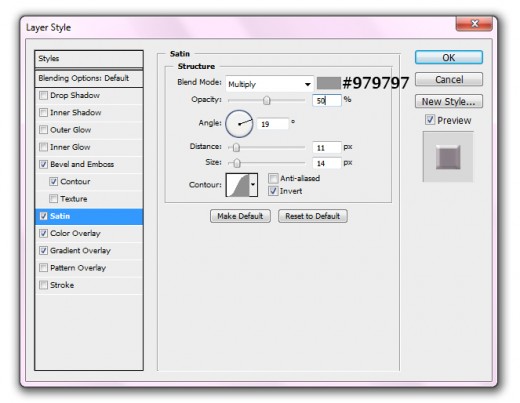This screenshot has height=403, width=520.
Task: Open the Contour picker dropdown arrow
Action: (x=253, y=185)
